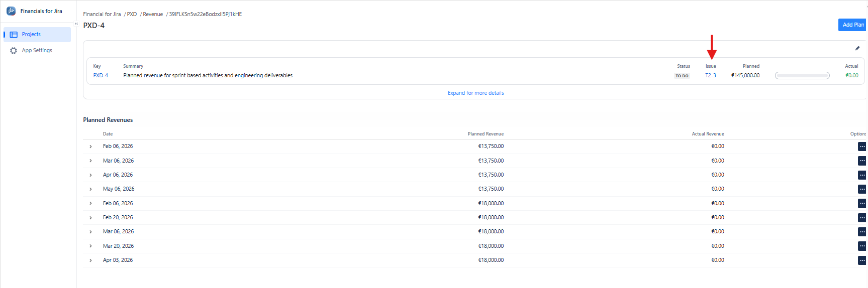Expand the Mar 06, 2026 €13,750.00 row

coord(90,161)
